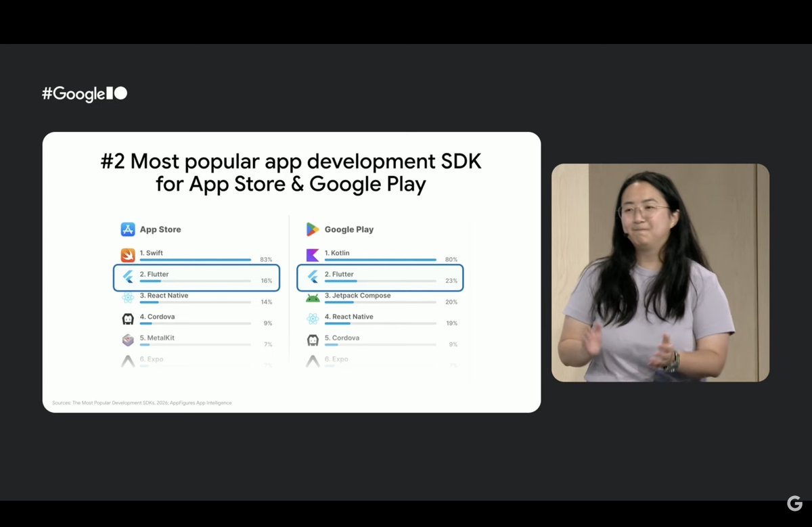Click the Google Play triangle icon

coord(313,229)
